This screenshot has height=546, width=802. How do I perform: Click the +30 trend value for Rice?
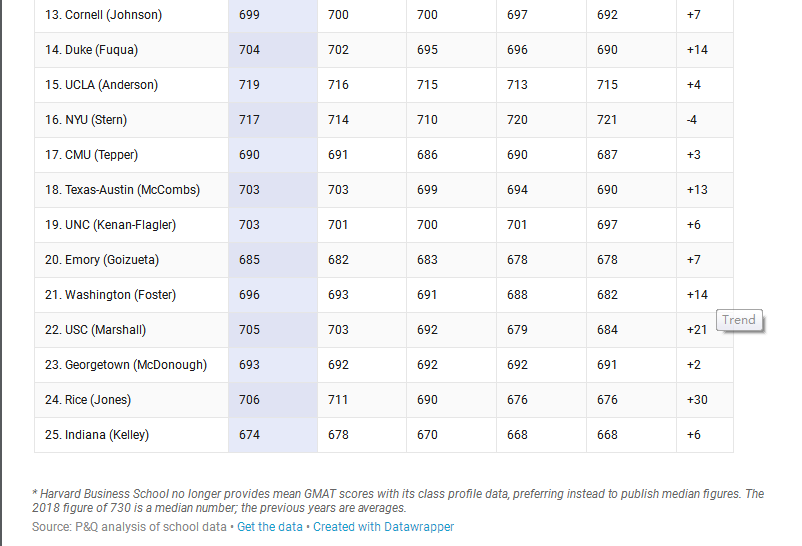tap(697, 400)
